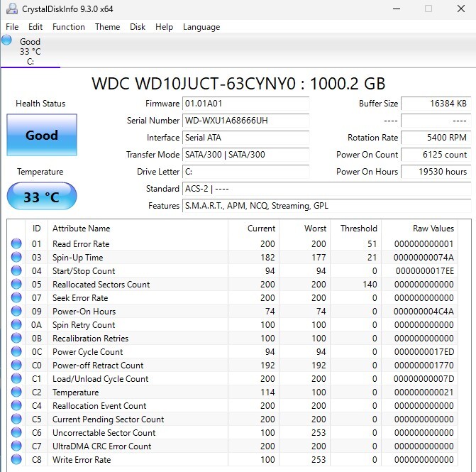
Task: Select the Seek Error Rate attribute name
Action: click(80, 298)
